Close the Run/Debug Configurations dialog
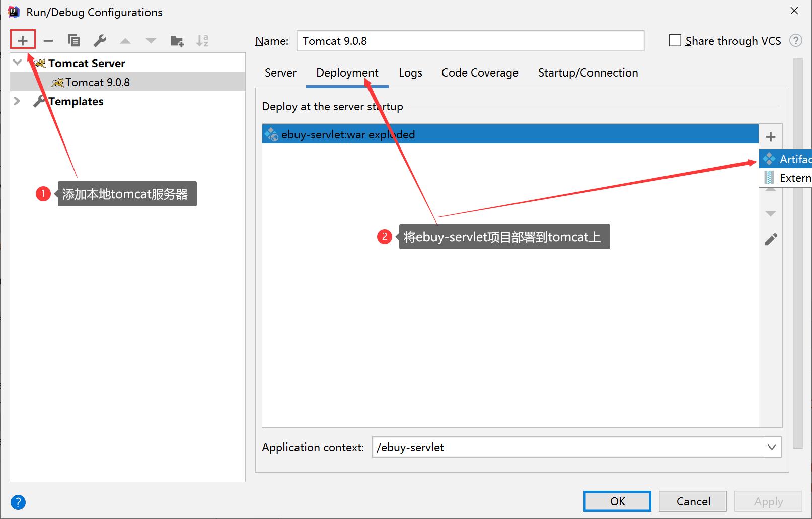Image resolution: width=812 pixels, height=519 pixels. pyautogui.click(x=794, y=11)
